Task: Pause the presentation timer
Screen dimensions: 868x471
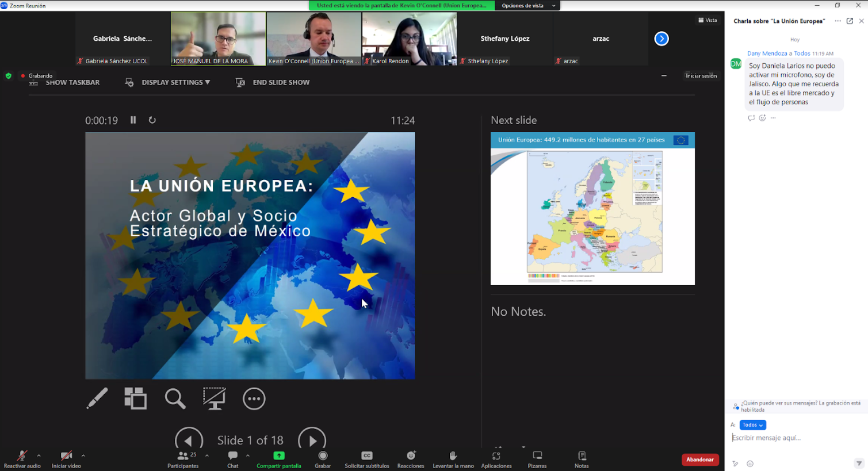Action: pyautogui.click(x=133, y=120)
